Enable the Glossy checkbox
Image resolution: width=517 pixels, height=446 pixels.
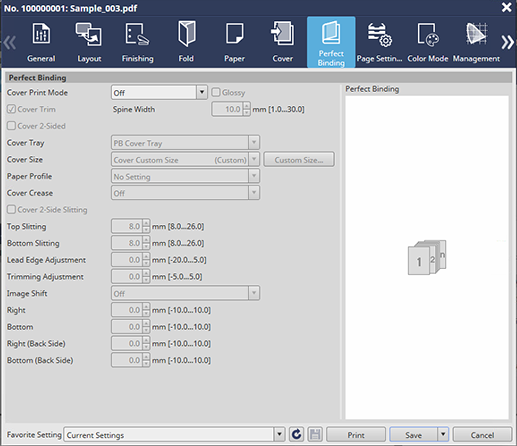(x=216, y=92)
